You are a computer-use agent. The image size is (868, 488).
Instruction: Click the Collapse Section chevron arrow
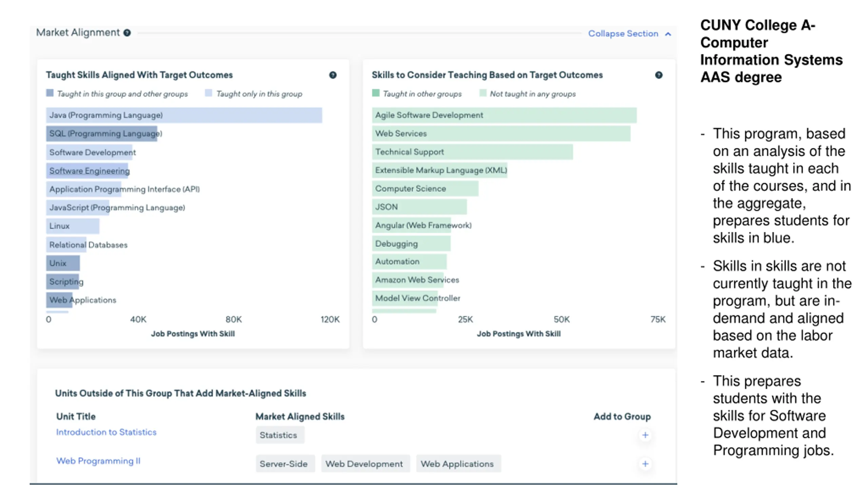(x=668, y=34)
